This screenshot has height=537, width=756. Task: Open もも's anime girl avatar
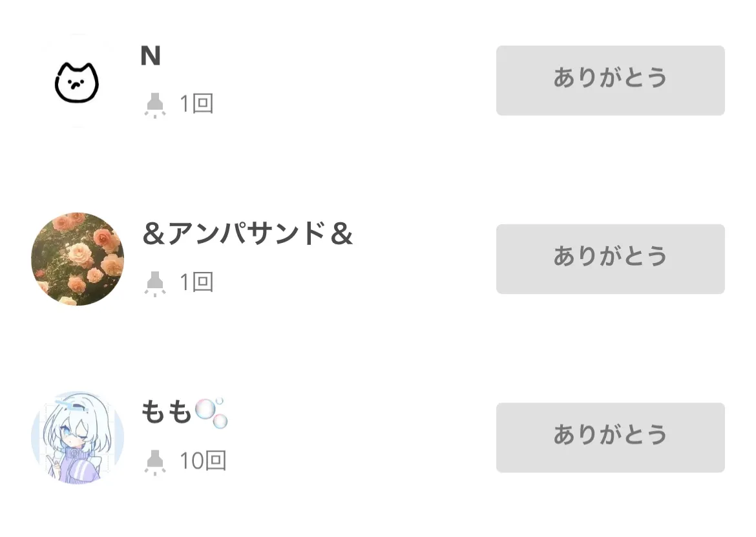pos(78,437)
